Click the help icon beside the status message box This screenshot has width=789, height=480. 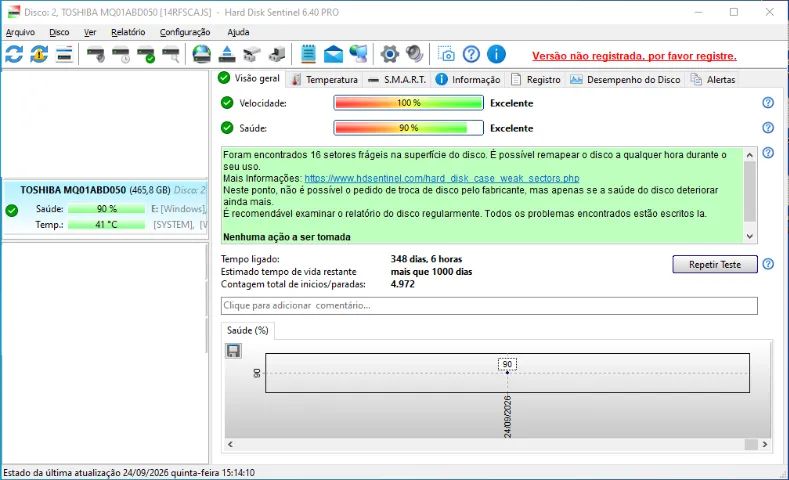[768, 152]
